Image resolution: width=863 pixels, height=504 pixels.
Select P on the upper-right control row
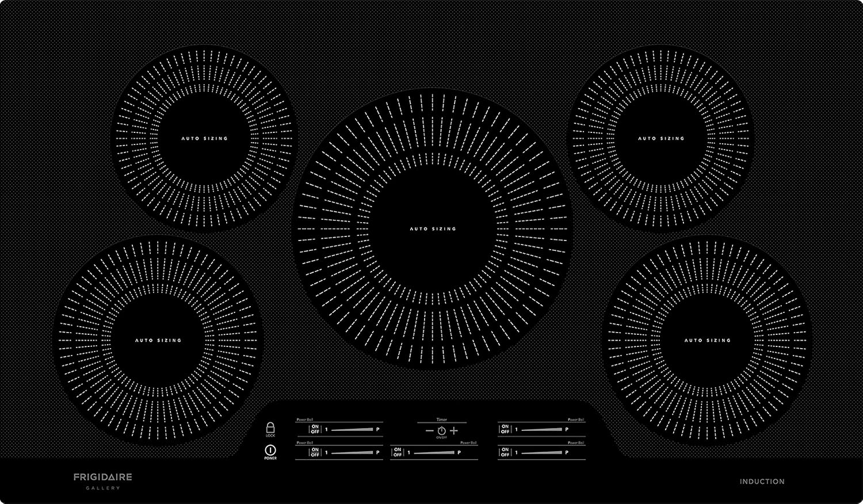[567, 429]
